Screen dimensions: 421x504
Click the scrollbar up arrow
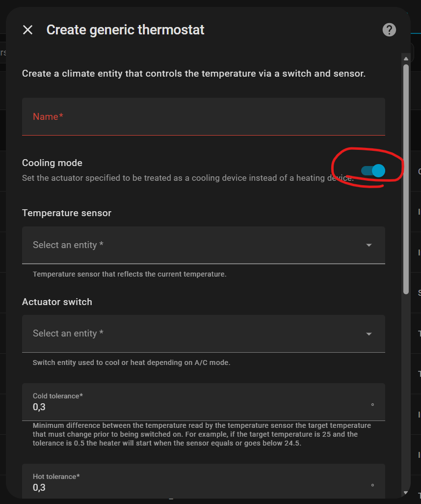(x=406, y=59)
